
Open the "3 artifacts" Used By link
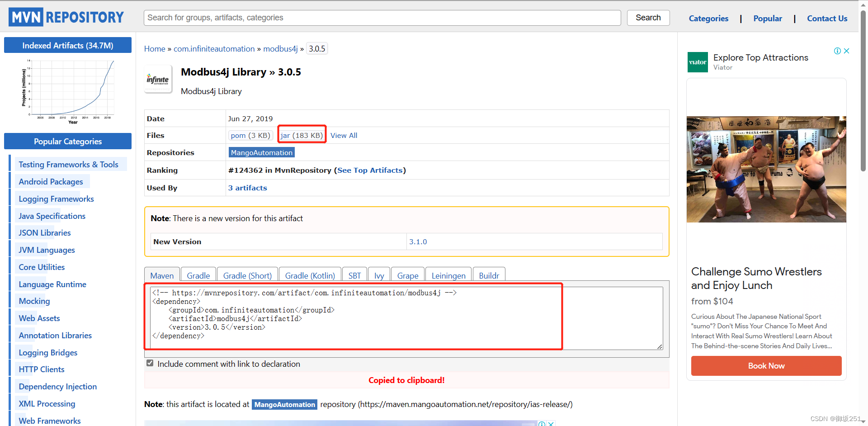[x=247, y=188]
